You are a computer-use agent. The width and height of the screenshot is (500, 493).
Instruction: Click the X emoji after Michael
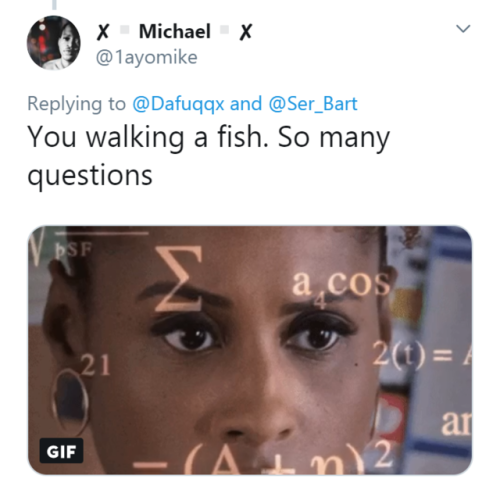tap(246, 32)
